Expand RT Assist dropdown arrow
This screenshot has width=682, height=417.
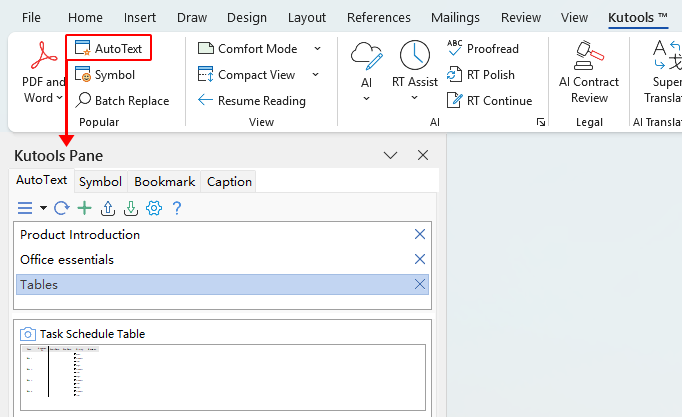point(415,98)
